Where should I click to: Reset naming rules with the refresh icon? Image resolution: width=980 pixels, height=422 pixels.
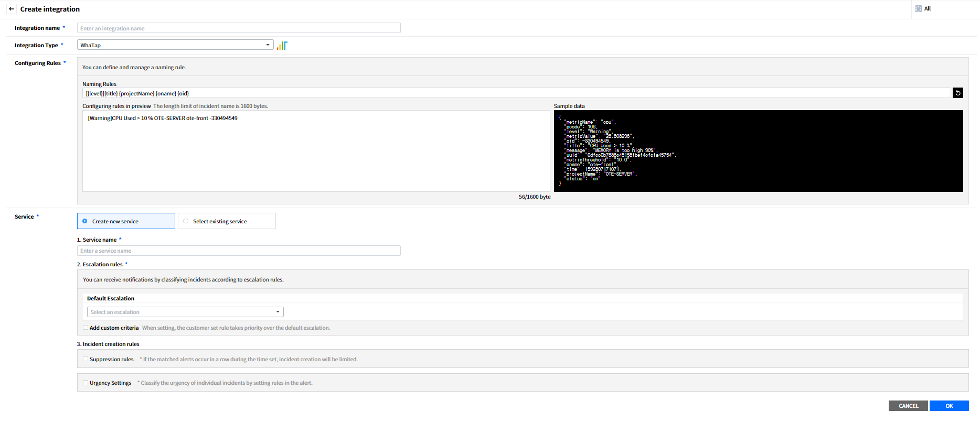(957, 93)
